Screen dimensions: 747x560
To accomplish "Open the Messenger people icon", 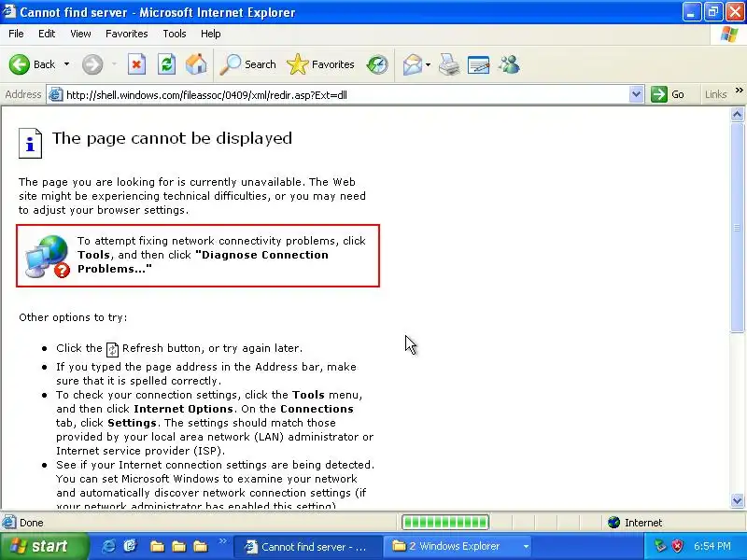I will click(x=509, y=64).
